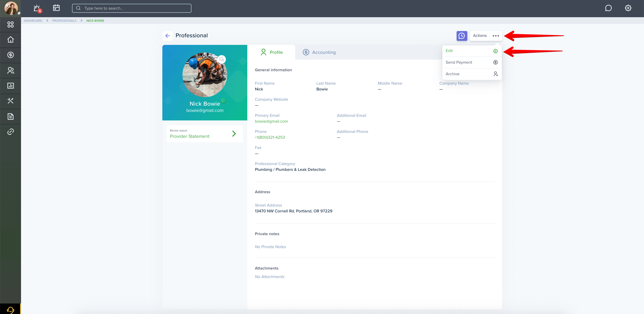This screenshot has height=314, width=644.
Task: Expand the Provider Statement chevron
Action: tap(234, 134)
